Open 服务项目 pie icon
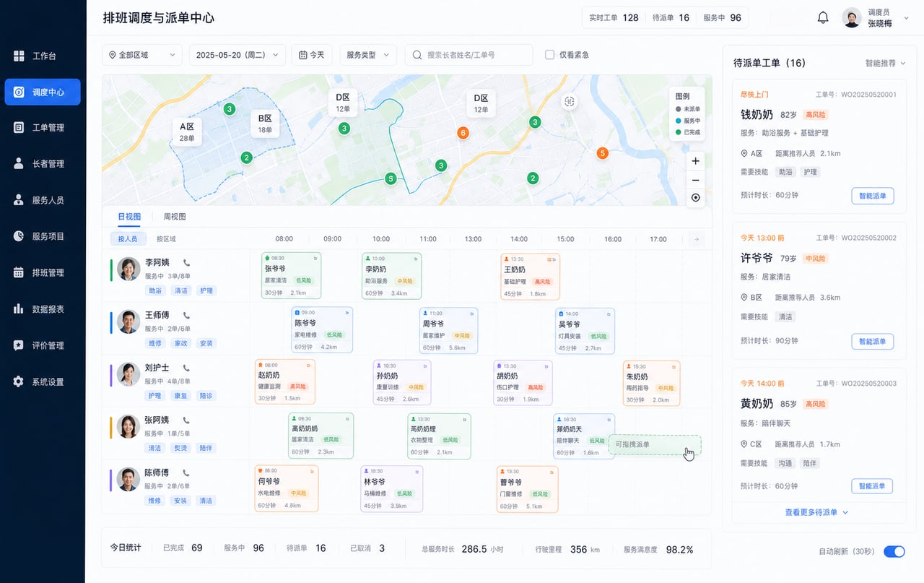 pos(19,236)
